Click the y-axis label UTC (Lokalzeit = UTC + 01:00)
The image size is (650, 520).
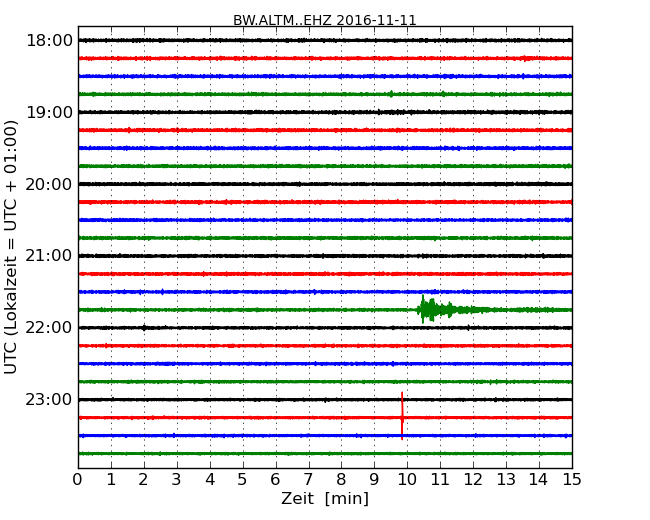coord(11,247)
